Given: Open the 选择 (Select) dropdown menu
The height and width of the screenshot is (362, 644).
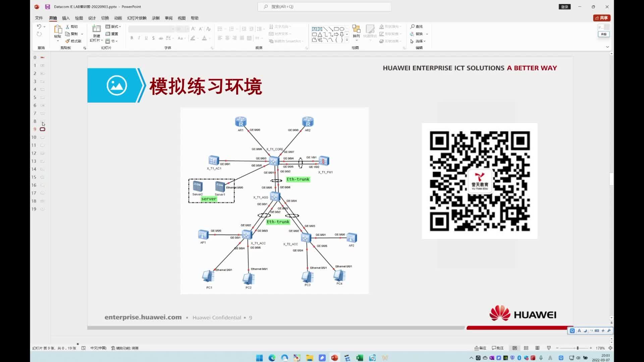Looking at the screenshot, I should (424, 41).
